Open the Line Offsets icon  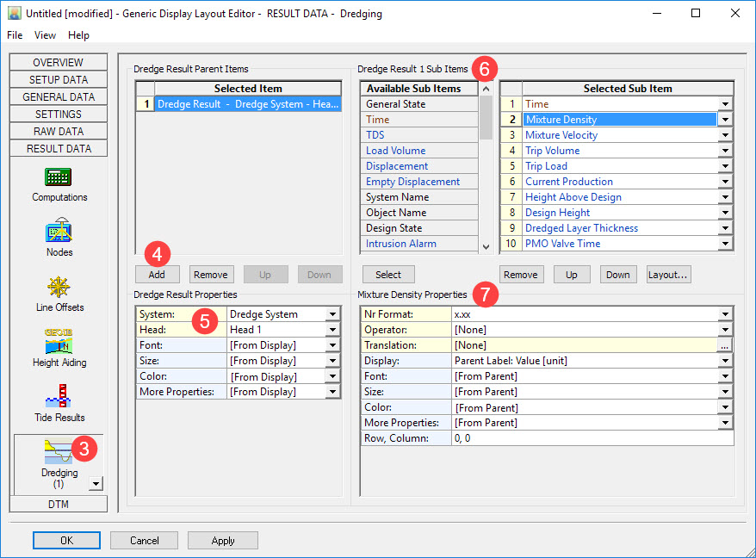point(59,288)
